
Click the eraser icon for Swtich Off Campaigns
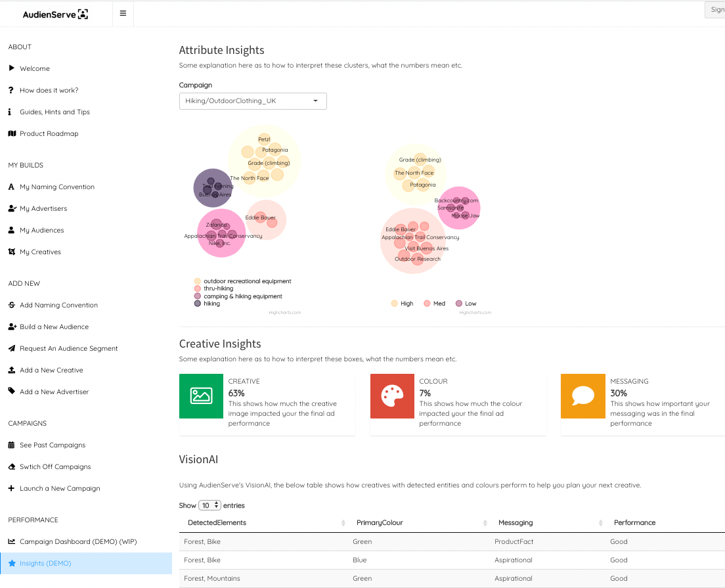click(x=12, y=466)
